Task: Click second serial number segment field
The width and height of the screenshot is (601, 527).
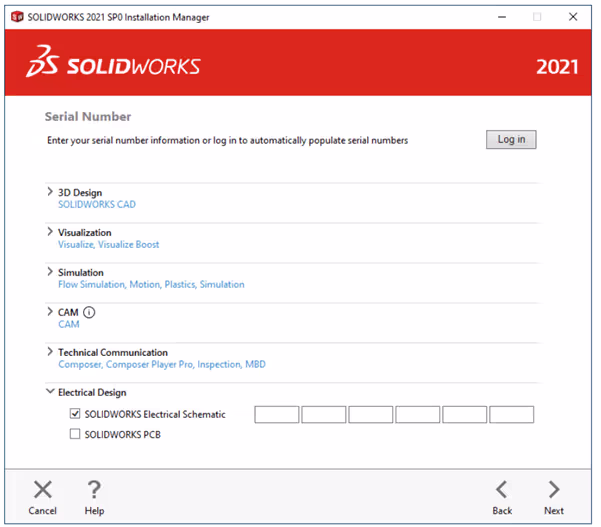Action: 323,414
